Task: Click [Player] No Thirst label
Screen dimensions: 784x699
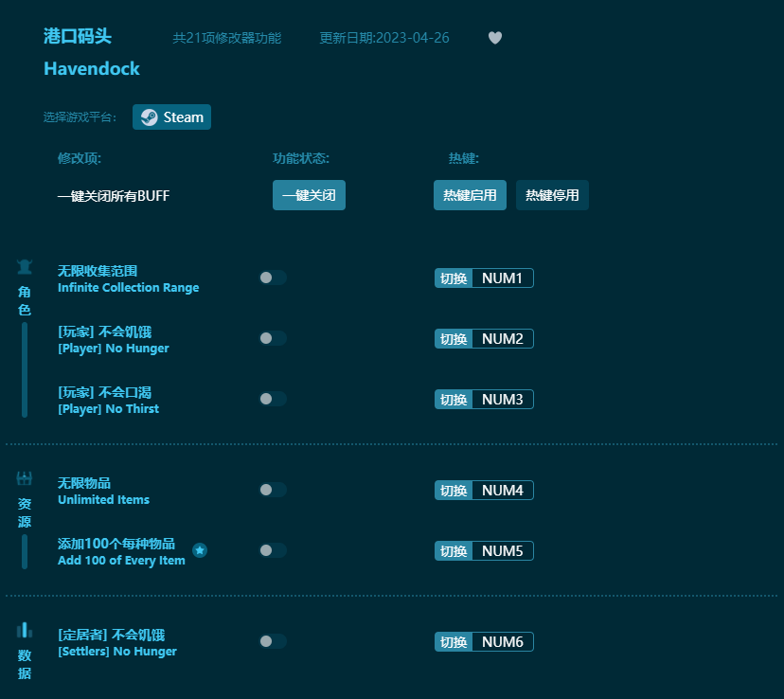Action: [x=109, y=408]
